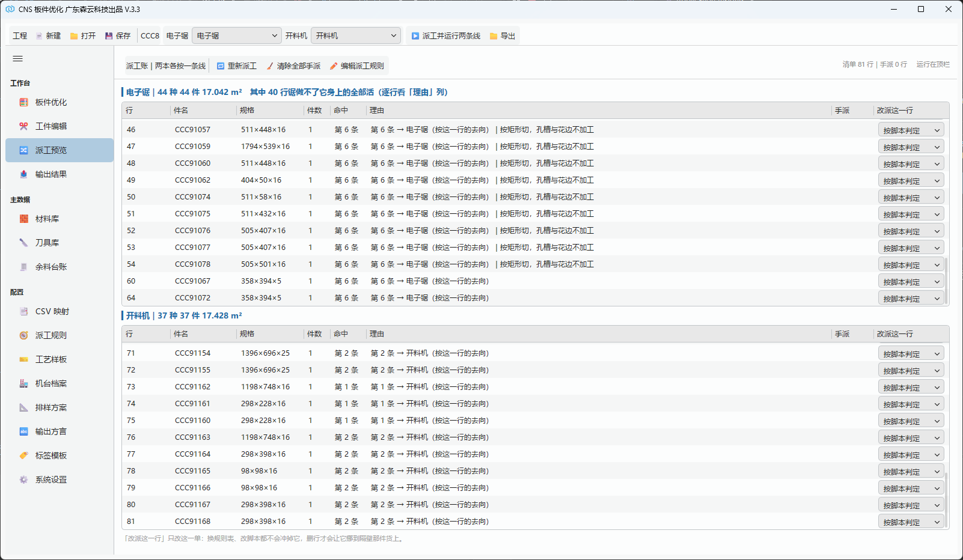Viewport: 963px width, 560px height.
Task: Open the 刀具库 page
Action: pyautogui.click(x=60, y=243)
